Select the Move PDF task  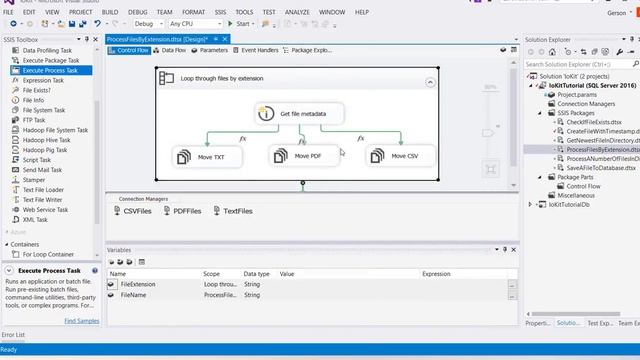[304, 156]
